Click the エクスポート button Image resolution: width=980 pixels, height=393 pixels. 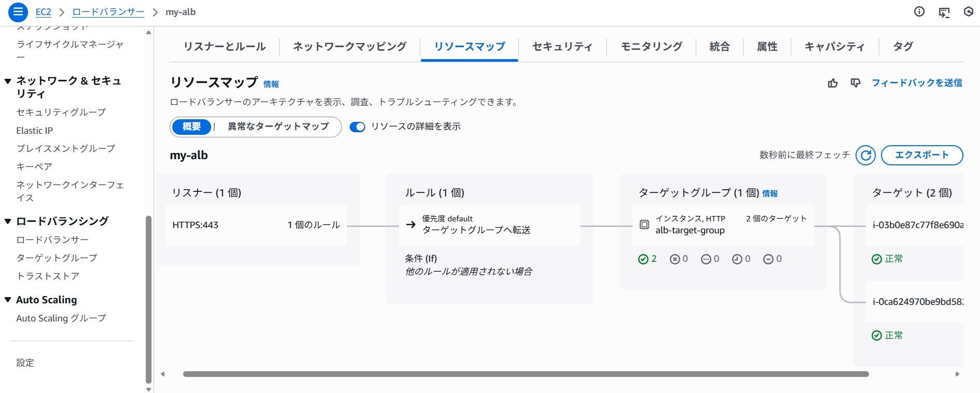click(x=922, y=155)
